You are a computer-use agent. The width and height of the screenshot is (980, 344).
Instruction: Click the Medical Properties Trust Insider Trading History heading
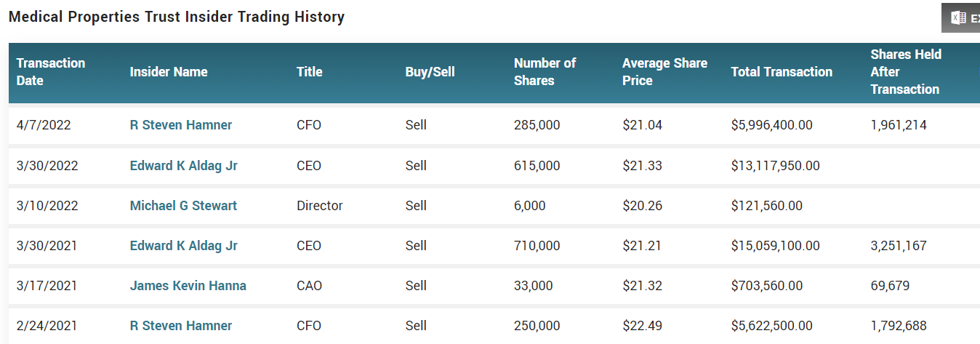(x=177, y=17)
